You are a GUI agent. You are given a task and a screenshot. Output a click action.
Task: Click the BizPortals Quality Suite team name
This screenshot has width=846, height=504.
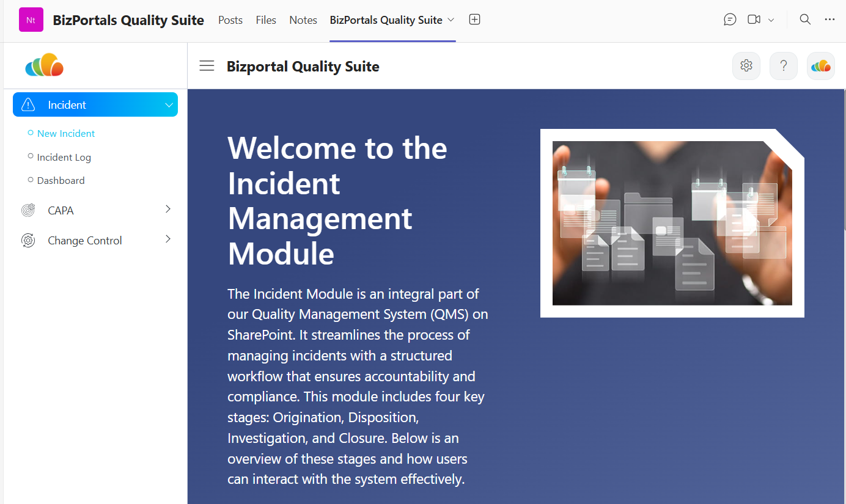pyautogui.click(x=128, y=20)
